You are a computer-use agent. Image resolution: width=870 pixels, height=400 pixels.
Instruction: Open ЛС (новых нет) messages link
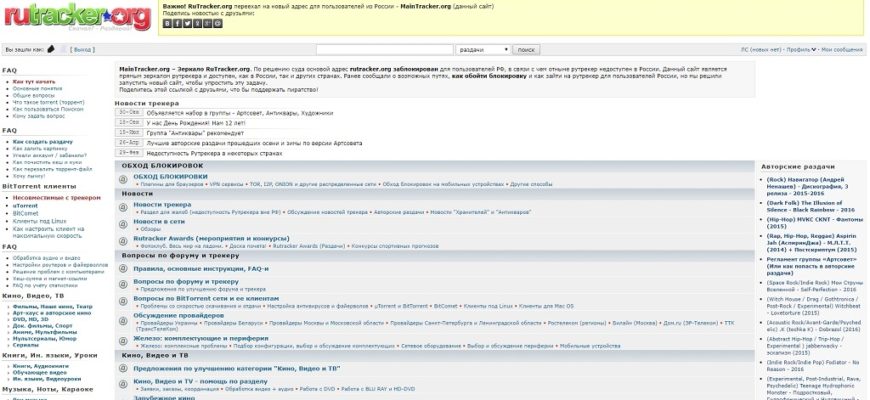(x=761, y=50)
